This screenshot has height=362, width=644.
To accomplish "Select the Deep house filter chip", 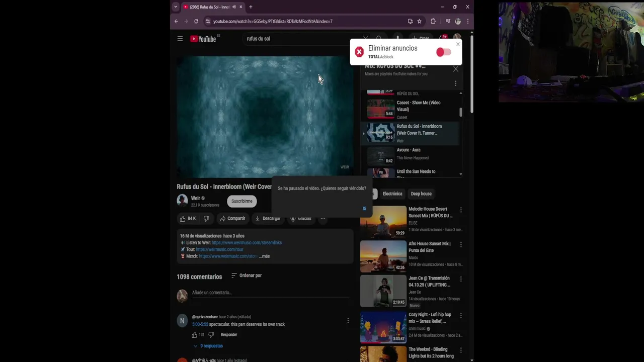I will click(421, 194).
